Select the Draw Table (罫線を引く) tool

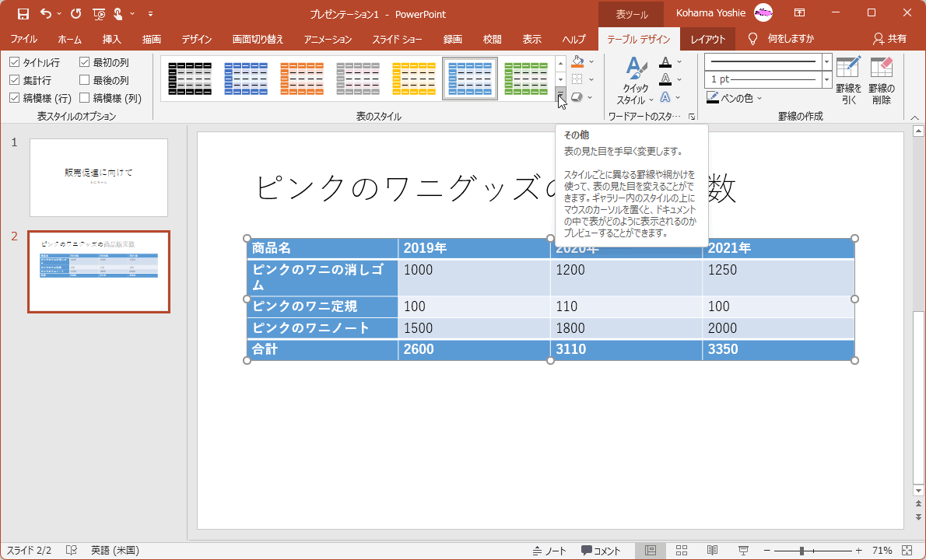pyautogui.click(x=849, y=81)
